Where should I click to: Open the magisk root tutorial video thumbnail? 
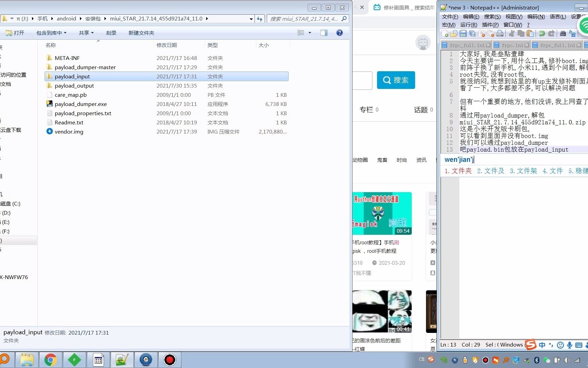tap(382, 213)
